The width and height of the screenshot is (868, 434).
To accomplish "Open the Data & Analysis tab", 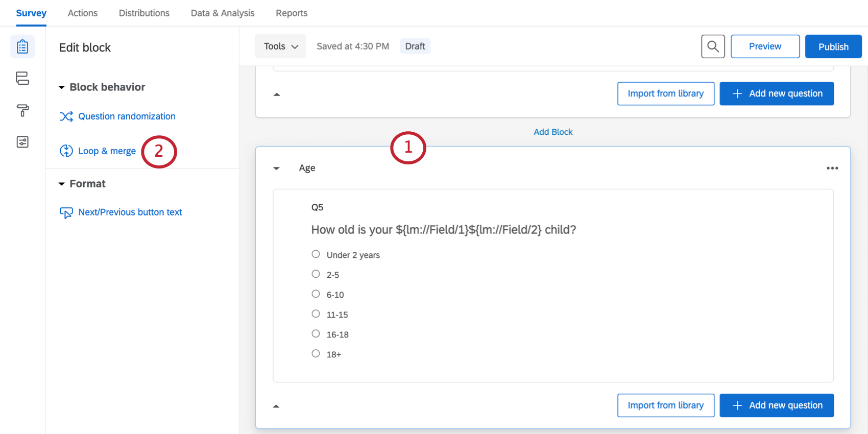I will click(223, 13).
